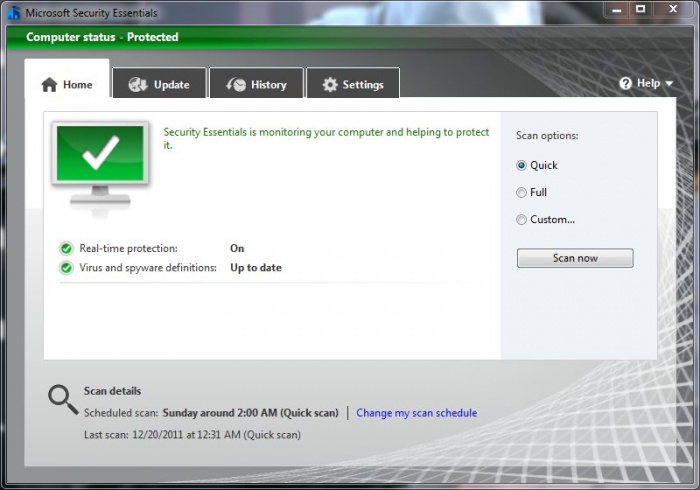Click the Real-time protection 'On' value
Screen dimensions: 700x490
coord(237,248)
